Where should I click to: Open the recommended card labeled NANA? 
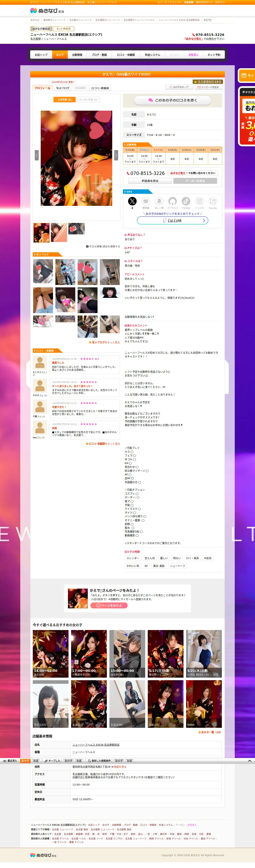pyautogui.click(x=204, y=704)
